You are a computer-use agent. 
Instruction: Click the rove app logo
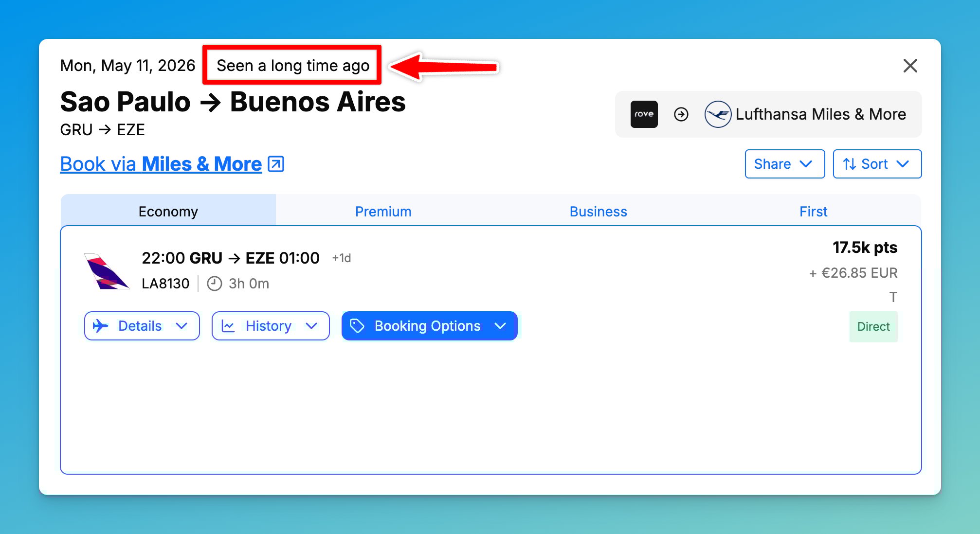click(645, 114)
